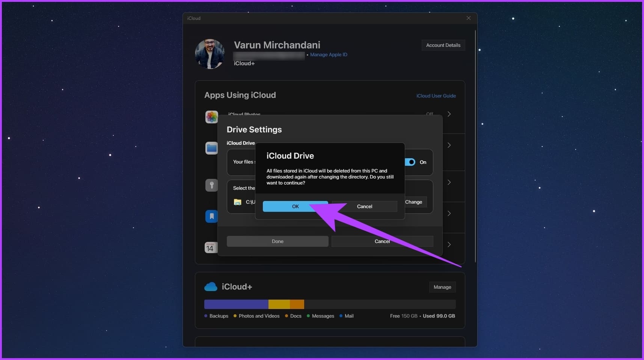644x360 pixels.
Task: Expand the iCloud Drive row chevron
Action: [449, 145]
